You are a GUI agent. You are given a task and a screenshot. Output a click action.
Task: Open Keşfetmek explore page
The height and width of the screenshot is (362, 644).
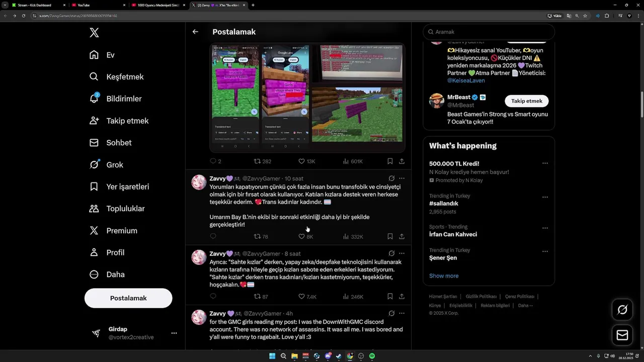click(x=116, y=77)
